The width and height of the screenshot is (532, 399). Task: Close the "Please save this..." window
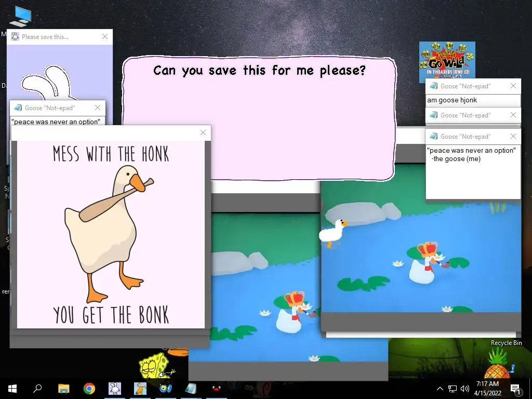click(105, 36)
